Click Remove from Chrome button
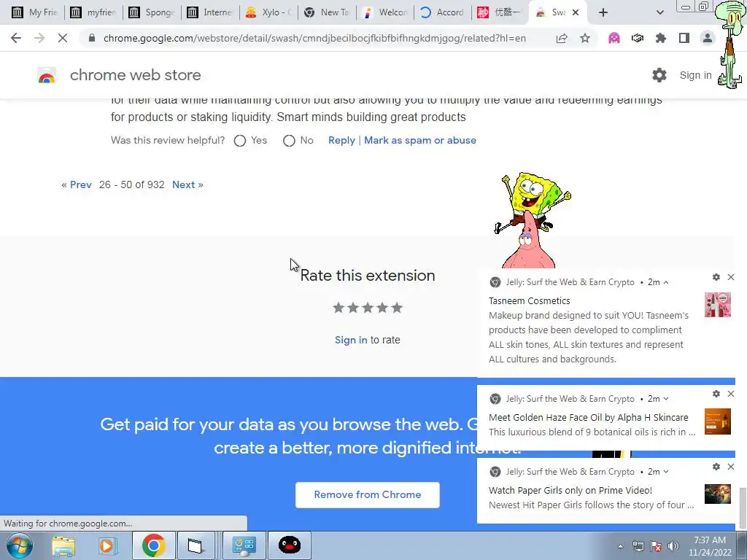 368,495
